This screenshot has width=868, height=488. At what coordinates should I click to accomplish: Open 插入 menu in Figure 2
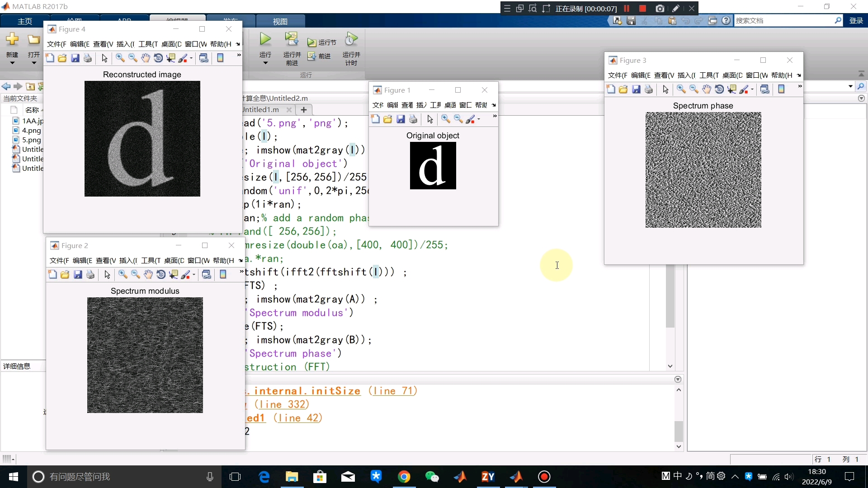128,260
